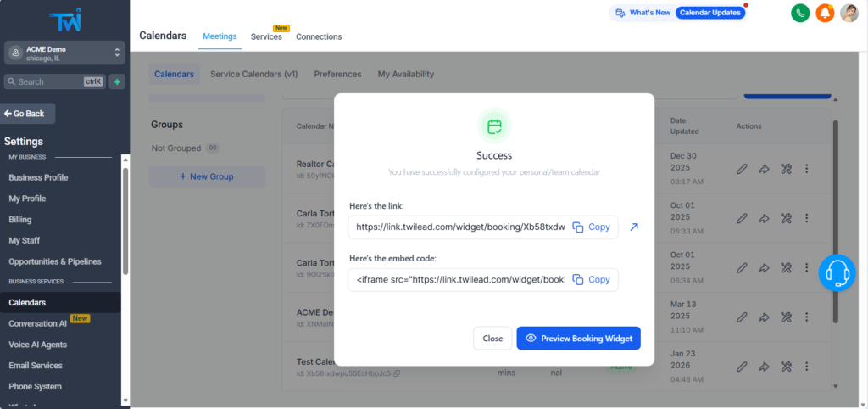Viewport: 868px width, 409px height.
Task: Click the embed code text field
Action: [x=460, y=280]
